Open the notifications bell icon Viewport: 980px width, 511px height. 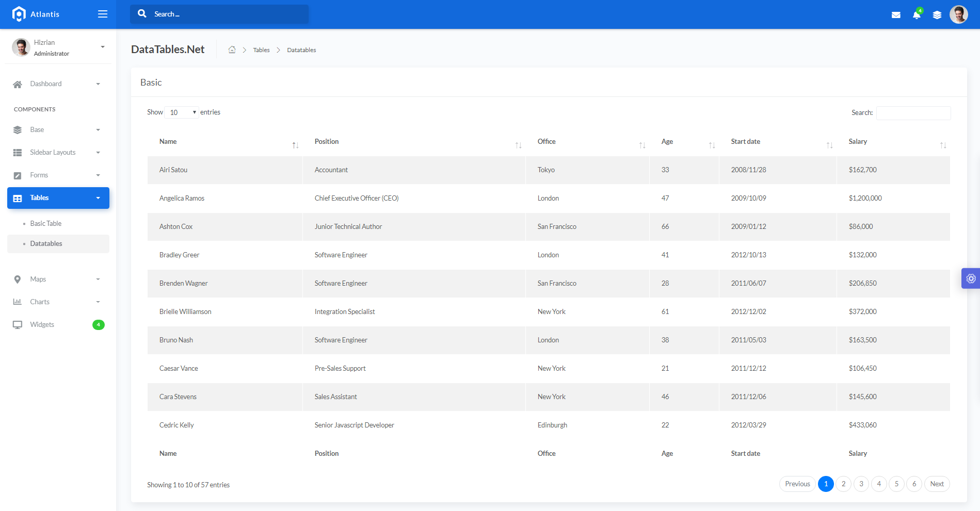point(917,15)
